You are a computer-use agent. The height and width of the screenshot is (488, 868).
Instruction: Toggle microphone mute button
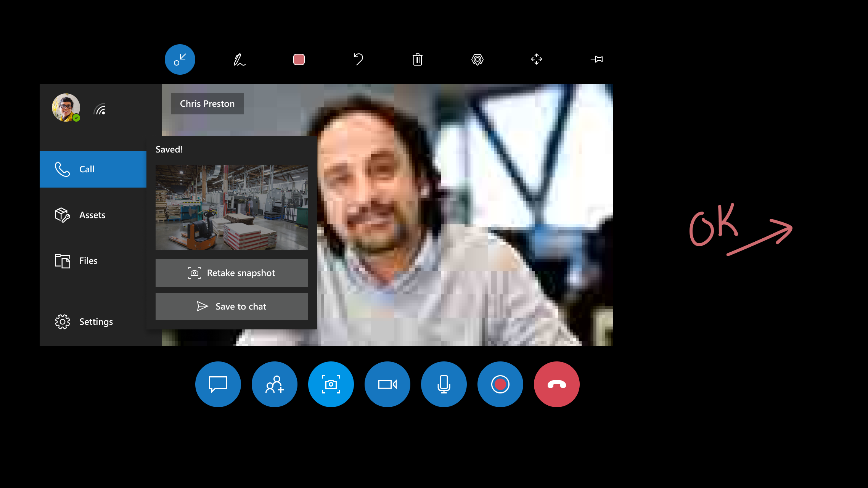444,384
